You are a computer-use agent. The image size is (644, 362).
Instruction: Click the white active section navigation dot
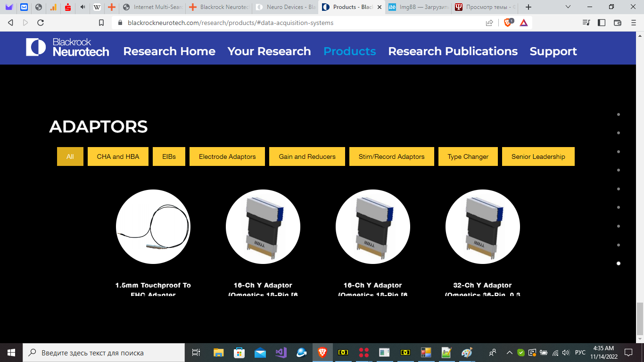pyautogui.click(x=619, y=263)
